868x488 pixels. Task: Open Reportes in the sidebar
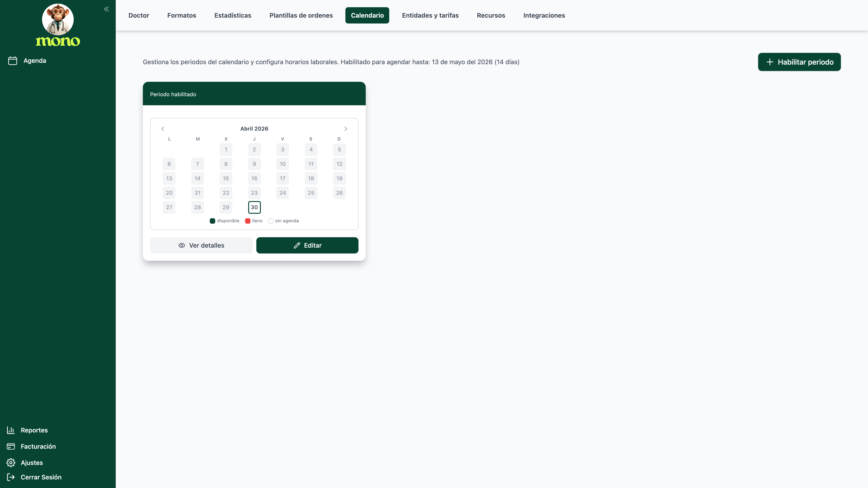[x=28, y=430]
